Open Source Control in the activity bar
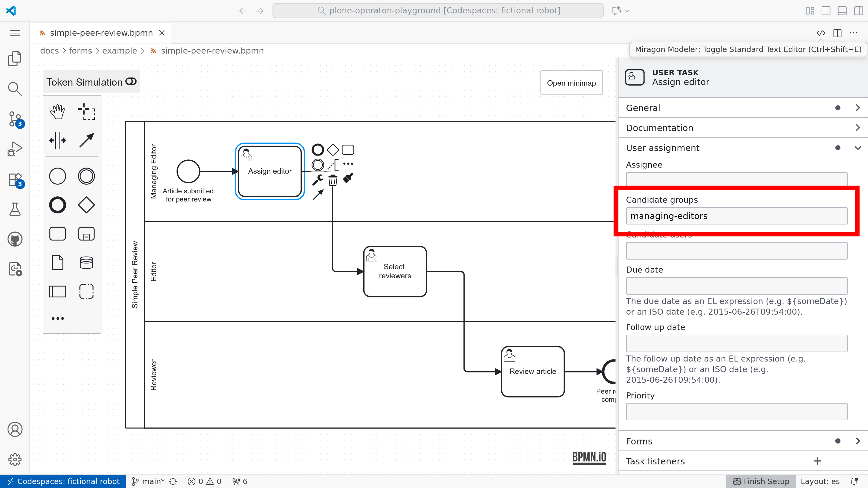Screen dimensions: 868x488 [15, 119]
